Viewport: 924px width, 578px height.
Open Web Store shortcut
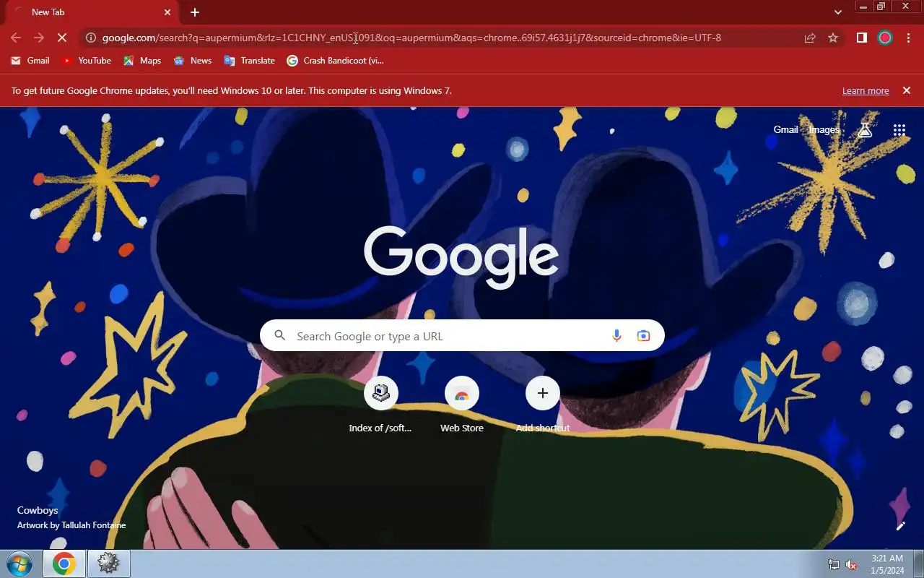pyautogui.click(x=462, y=405)
